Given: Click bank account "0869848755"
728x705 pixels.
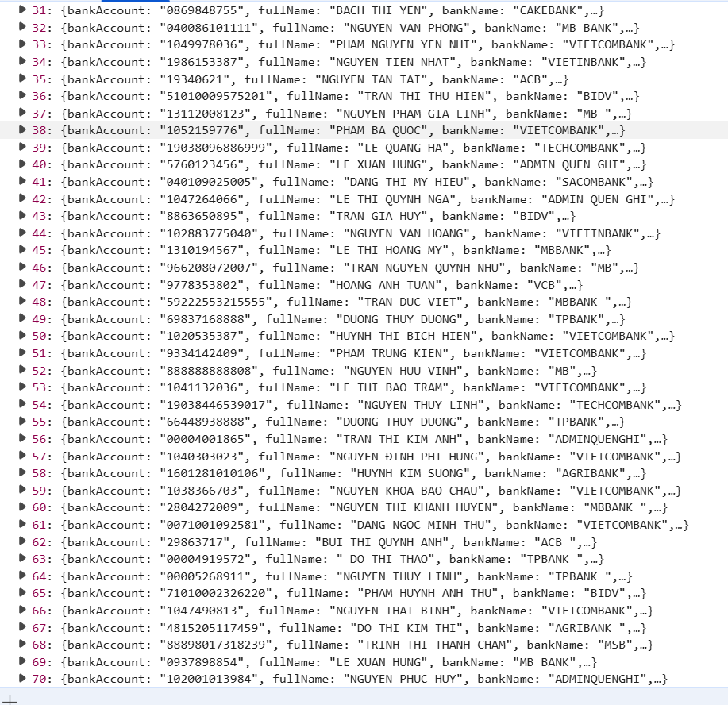Looking at the screenshot, I should pos(202,10).
